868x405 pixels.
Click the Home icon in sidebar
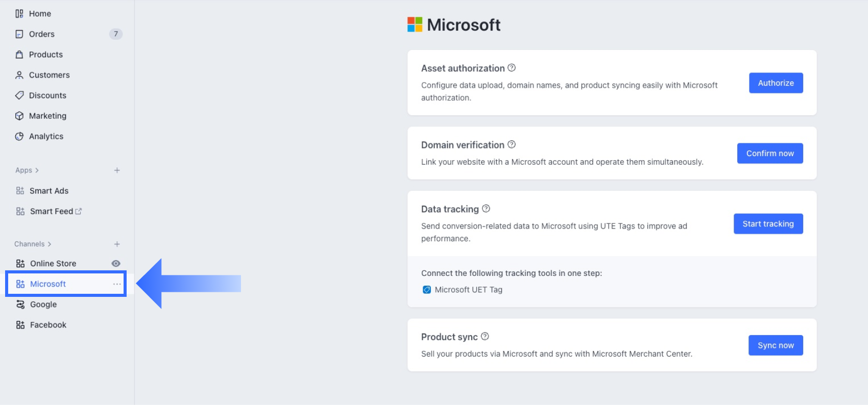(19, 14)
